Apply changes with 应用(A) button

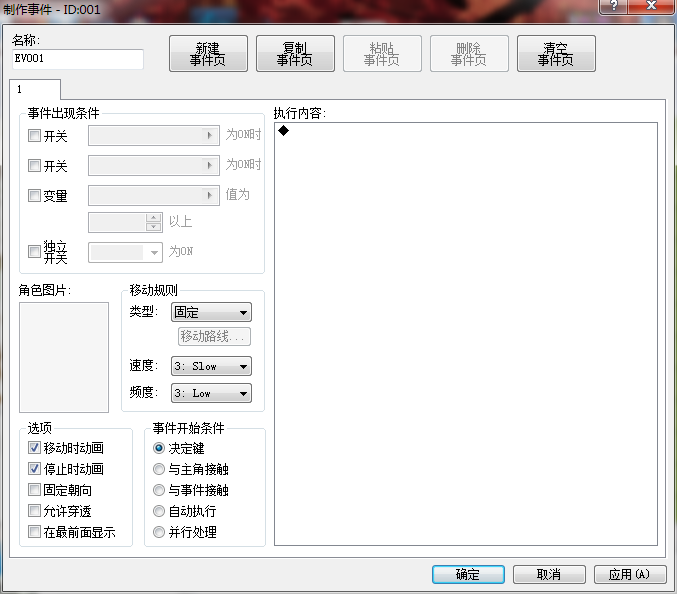click(630, 574)
